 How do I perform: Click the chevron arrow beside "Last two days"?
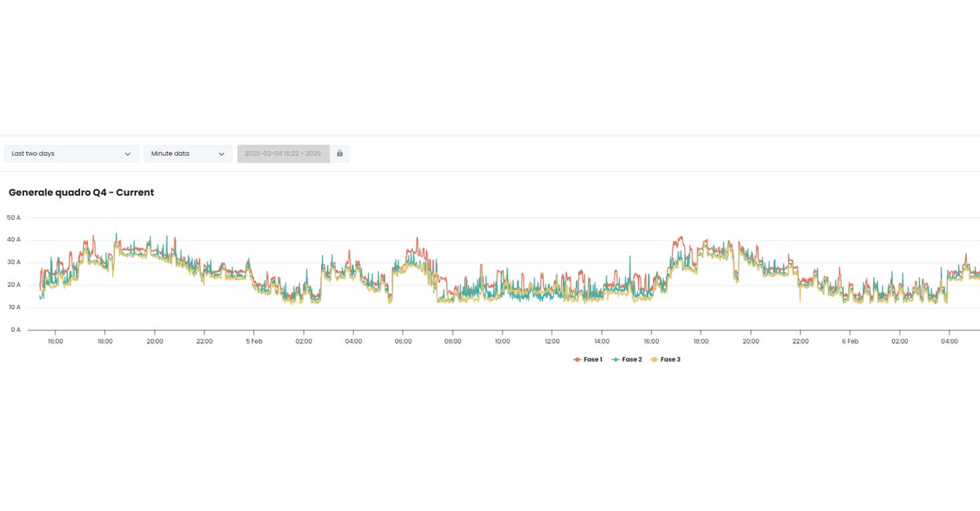click(x=128, y=154)
